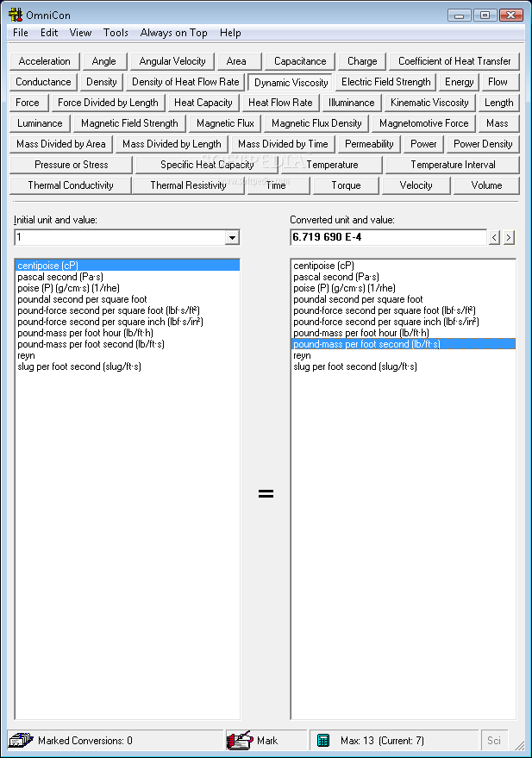Select the Permeability category
532x758 pixels.
(x=369, y=145)
